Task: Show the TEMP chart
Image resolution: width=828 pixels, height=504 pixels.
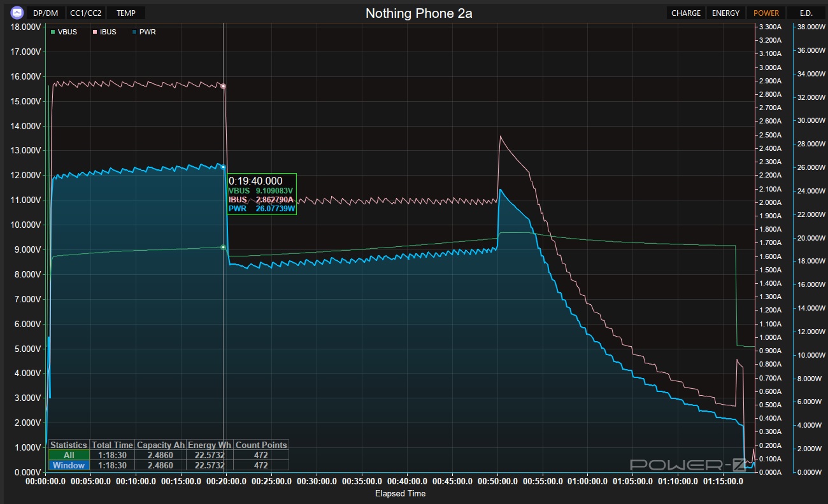Action: click(126, 13)
